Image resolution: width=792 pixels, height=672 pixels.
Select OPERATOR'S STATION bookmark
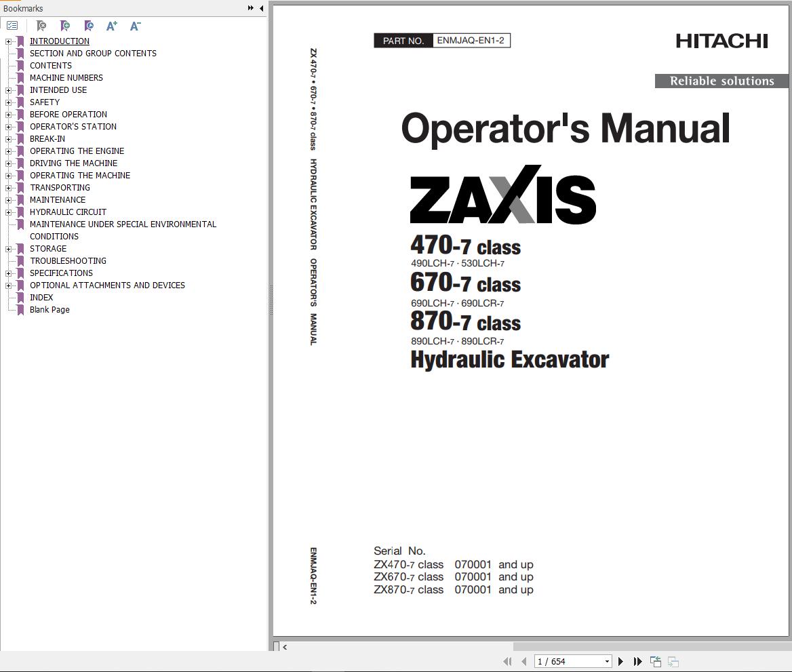pos(73,126)
